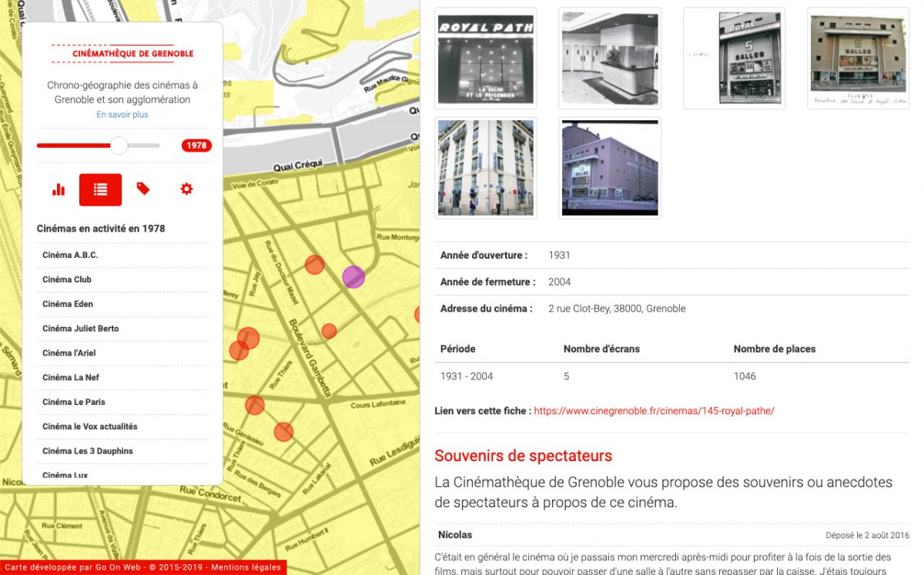Choose Cinéma Eden entry
The image size is (924, 575).
(x=68, y=304)
